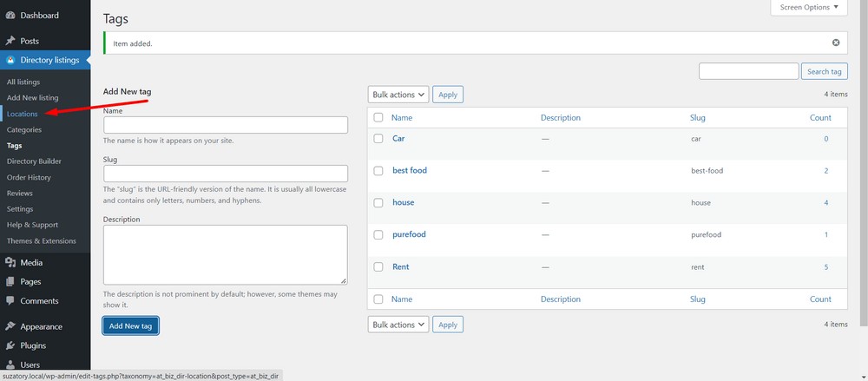The image size is (868, 381).
Task: Click the Posts pin icon
Action: [x=10, y=41]
